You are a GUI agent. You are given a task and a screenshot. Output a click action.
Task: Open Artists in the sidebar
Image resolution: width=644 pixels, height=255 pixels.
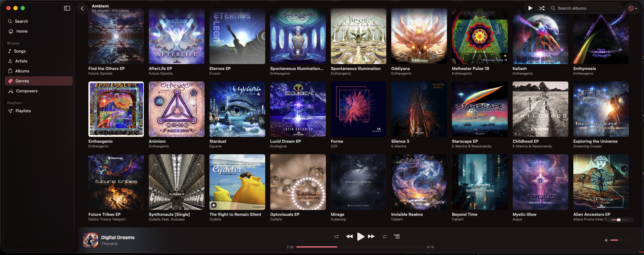tap(39, 61)
